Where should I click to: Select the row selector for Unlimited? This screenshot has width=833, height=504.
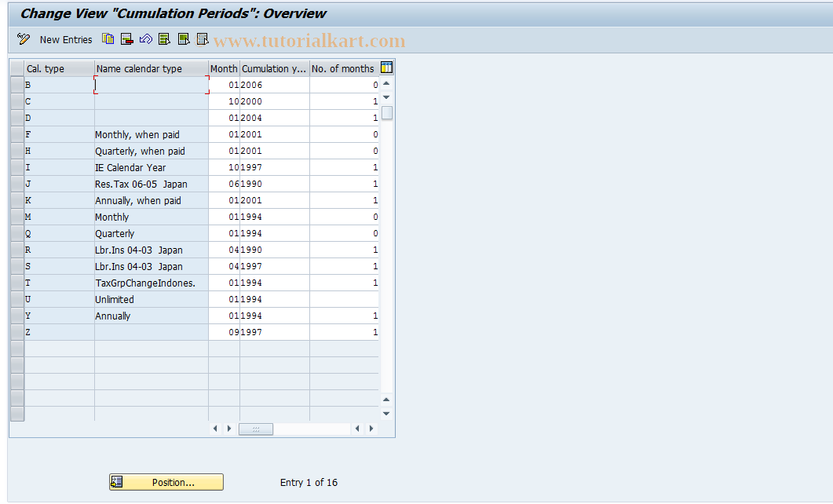(x=17, y=299)
